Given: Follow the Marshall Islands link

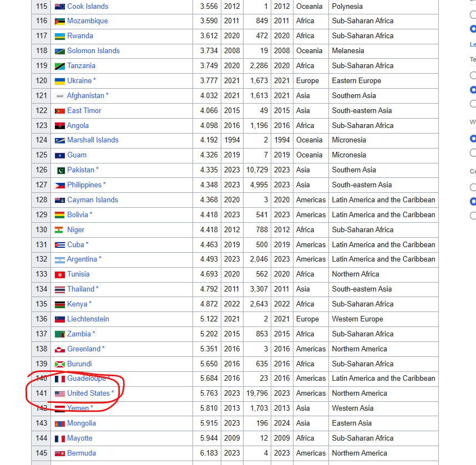Looking at the screenshot, I should coord(93,140).
